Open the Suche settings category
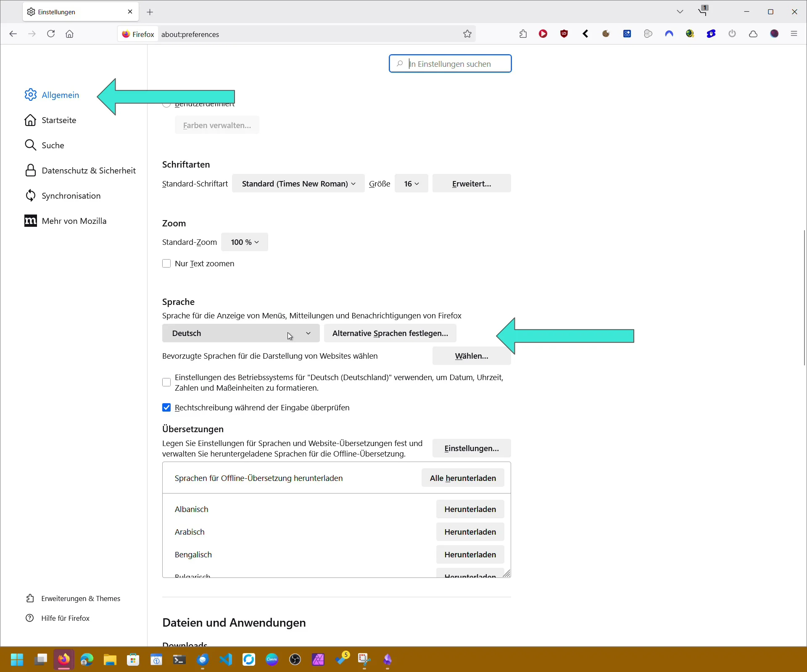807x672 pixels. [x=45, y=145]
